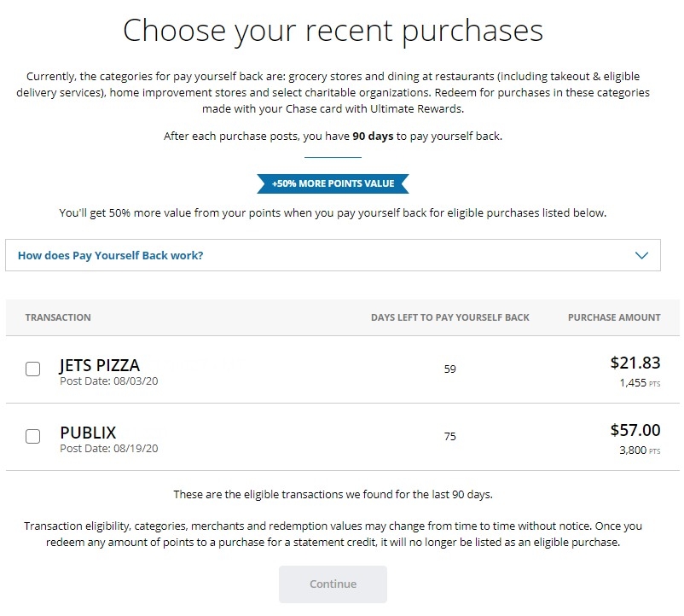Click the $57.00 purchase amount
This screenshot has height=616, width=684.
coord(635,430)
